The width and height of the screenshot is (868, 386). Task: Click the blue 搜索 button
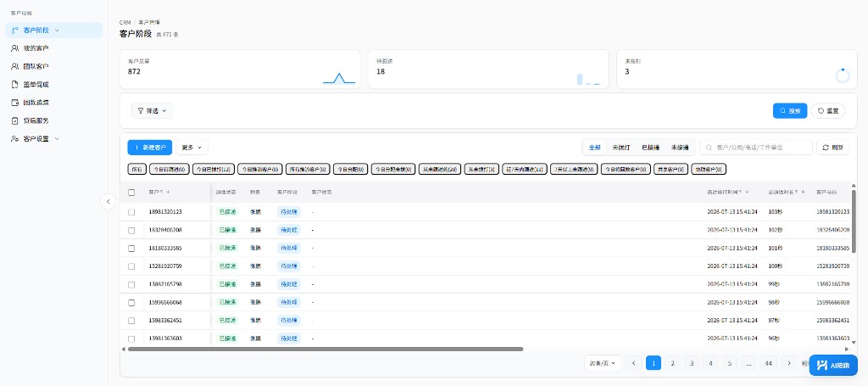790,111
